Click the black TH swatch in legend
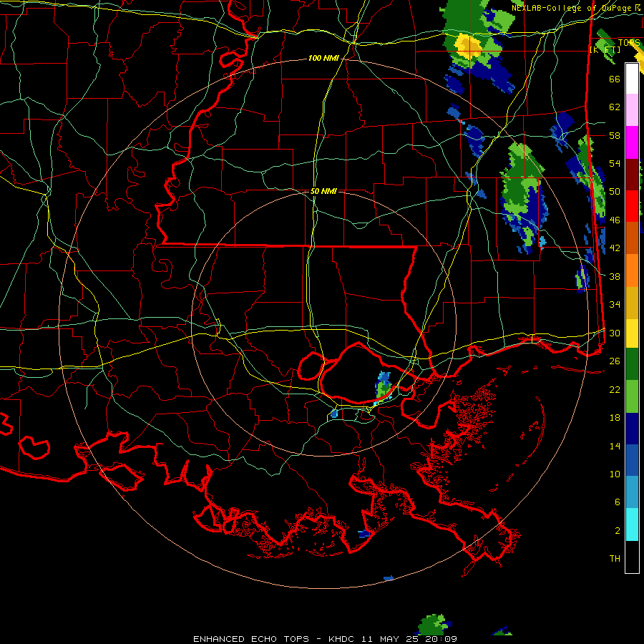644x644 pixels. coord(632,557)
